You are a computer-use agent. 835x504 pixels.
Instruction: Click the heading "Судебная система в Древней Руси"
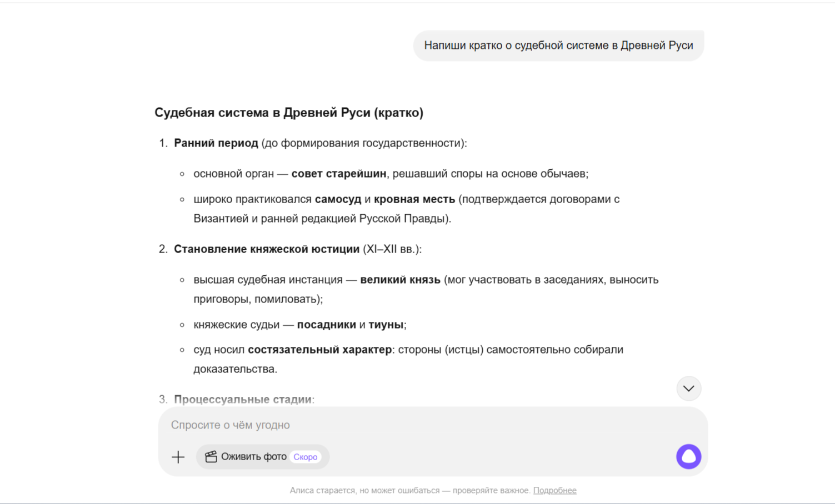pos(288,113)
